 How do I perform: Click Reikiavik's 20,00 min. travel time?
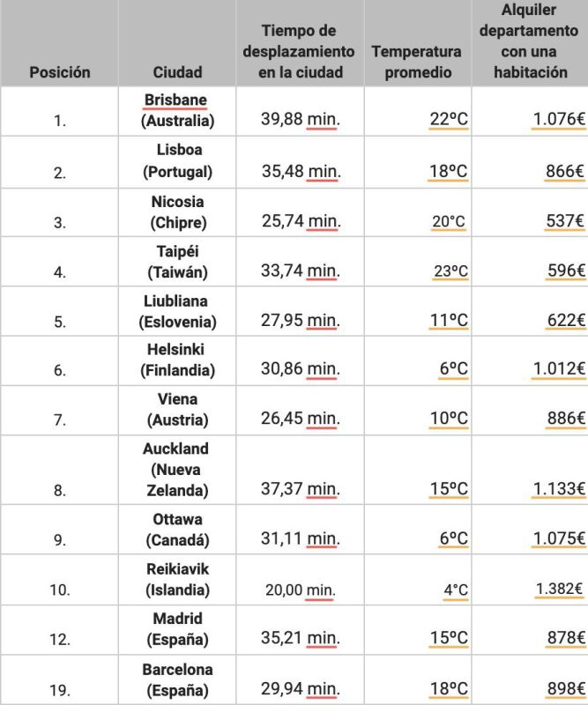[300, 589]
